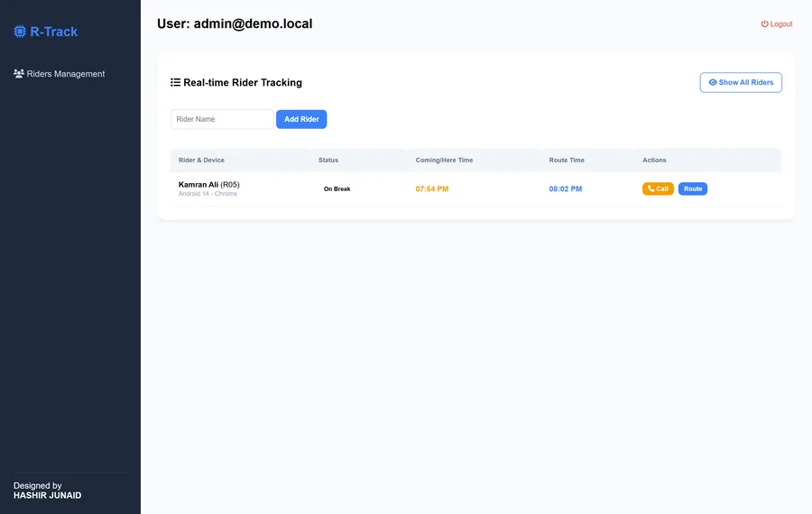
Task: Click the Show All Riders button
Action: pyautogui.click(x=741, y=82)
